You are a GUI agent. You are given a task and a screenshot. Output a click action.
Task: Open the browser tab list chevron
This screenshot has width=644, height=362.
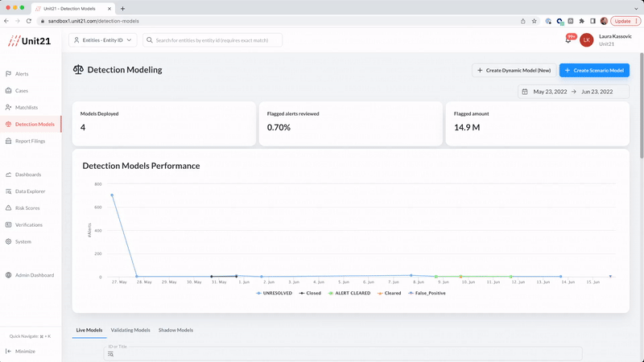tap(636, 9)
